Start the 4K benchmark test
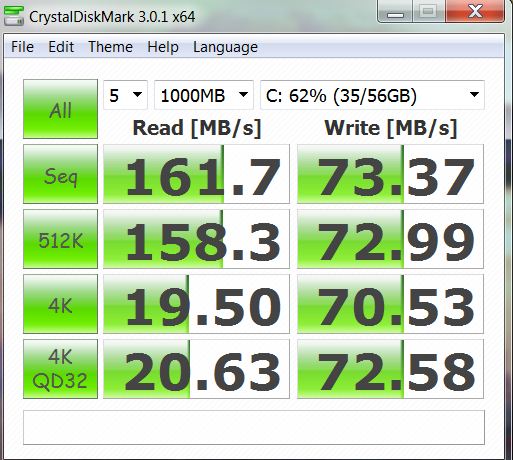 tap(60, 304)
